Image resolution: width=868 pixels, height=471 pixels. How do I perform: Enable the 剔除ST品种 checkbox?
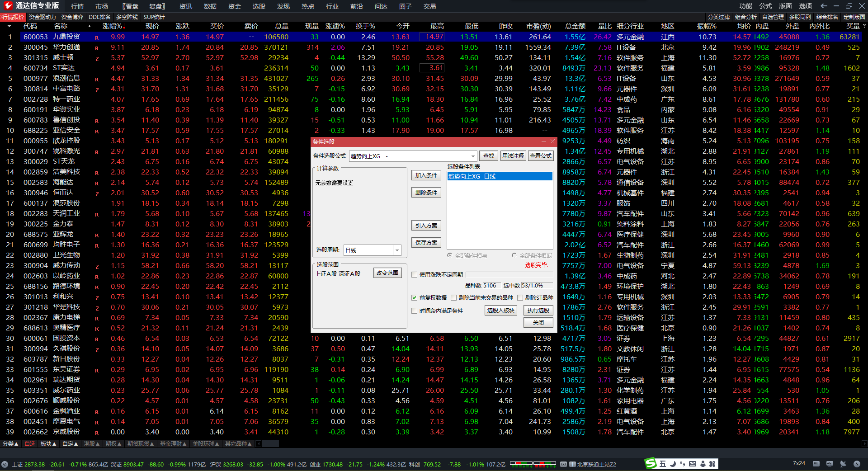click(x=520, y=297)
